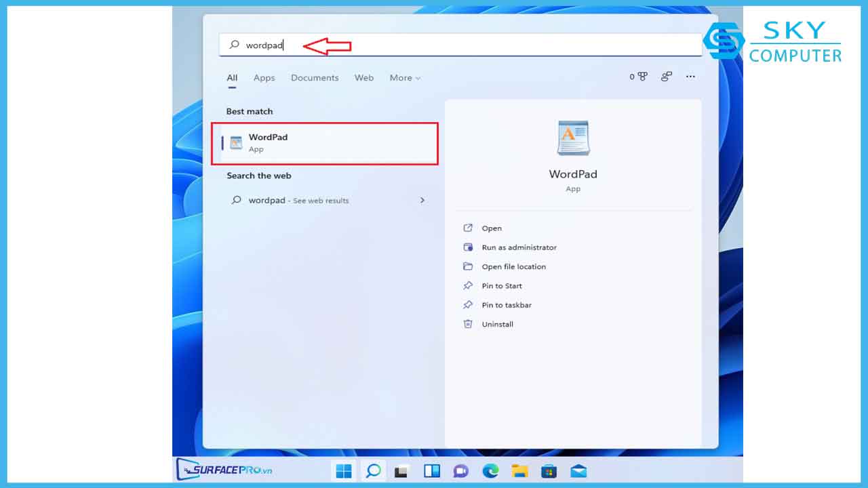Click the Pin to Start pin icon

(467, 286)
